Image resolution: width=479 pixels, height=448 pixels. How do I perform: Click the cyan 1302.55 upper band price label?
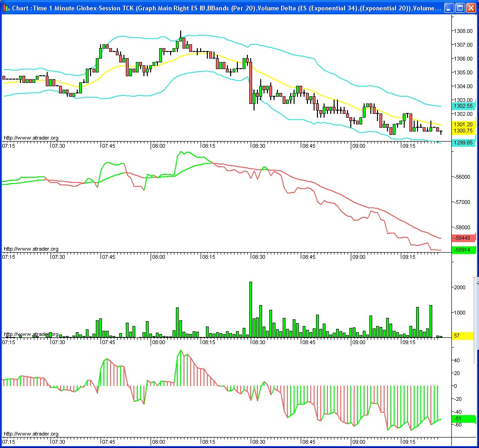(x=463, y=106)
